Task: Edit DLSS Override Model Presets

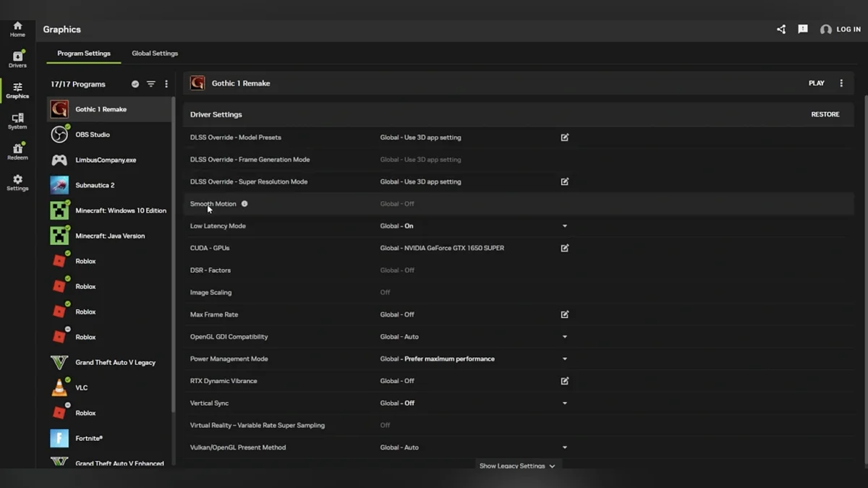Action: (565, 137)
